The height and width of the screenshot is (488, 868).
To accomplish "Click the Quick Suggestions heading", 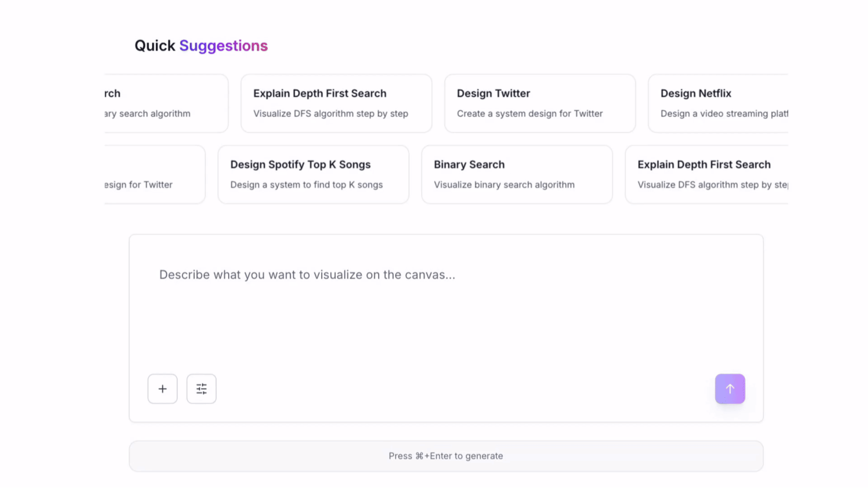I will point(200,45).
